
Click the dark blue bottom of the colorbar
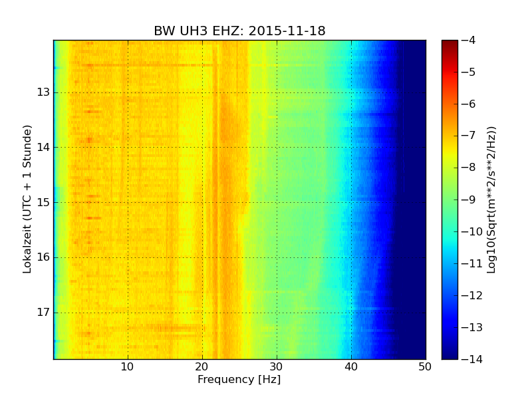(x=450, y=353)
